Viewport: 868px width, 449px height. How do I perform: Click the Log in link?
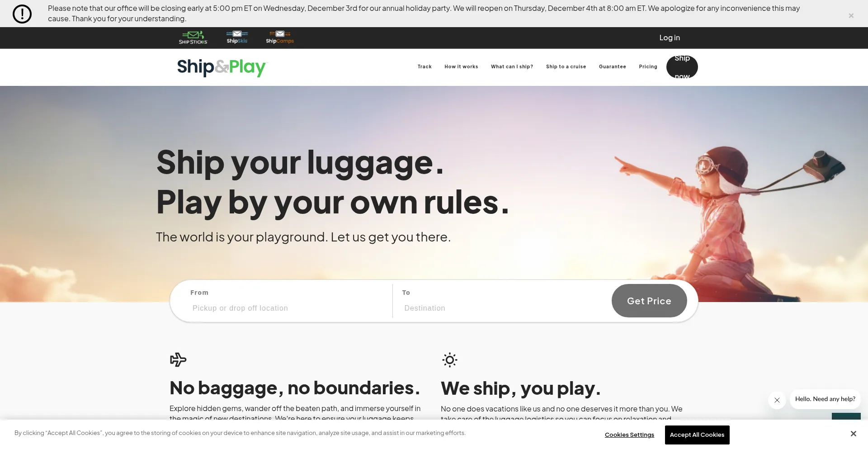point(670,38)
